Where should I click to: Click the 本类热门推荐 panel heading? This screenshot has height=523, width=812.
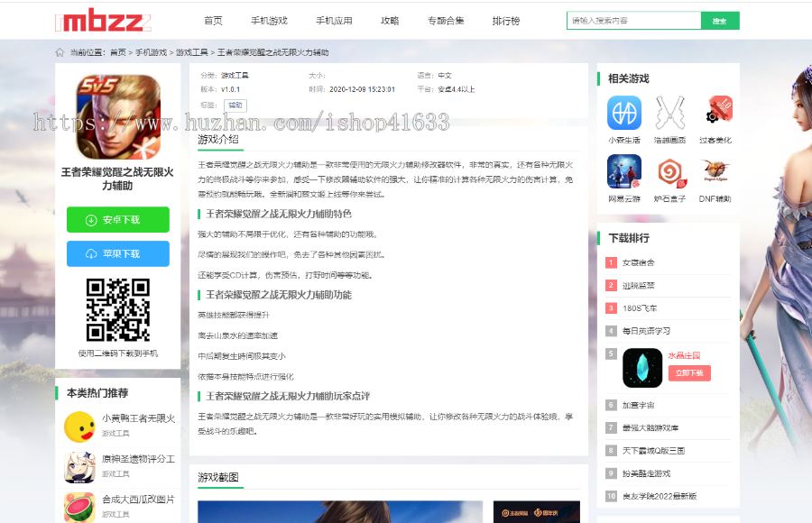point(97,393)
